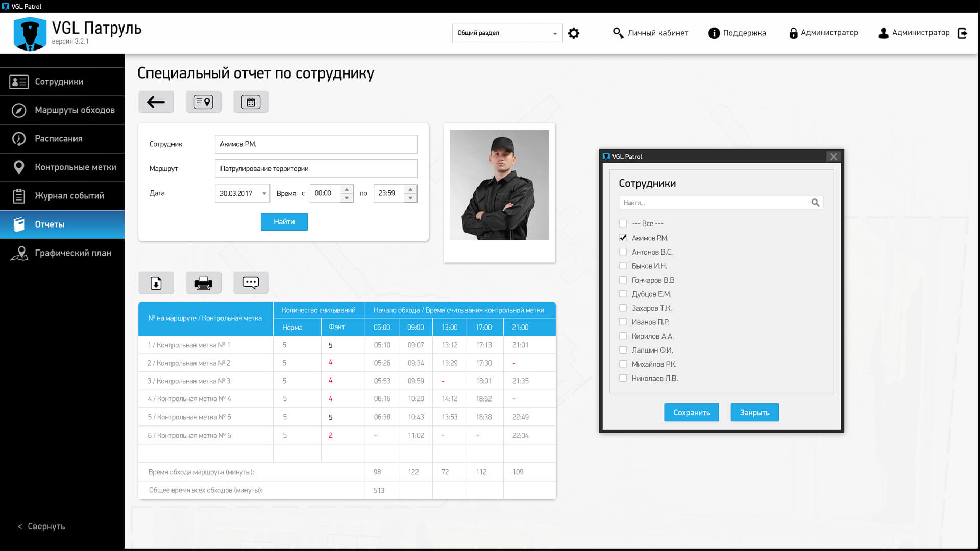
Task: Click the logout exit icon
Action: (963, 33)
